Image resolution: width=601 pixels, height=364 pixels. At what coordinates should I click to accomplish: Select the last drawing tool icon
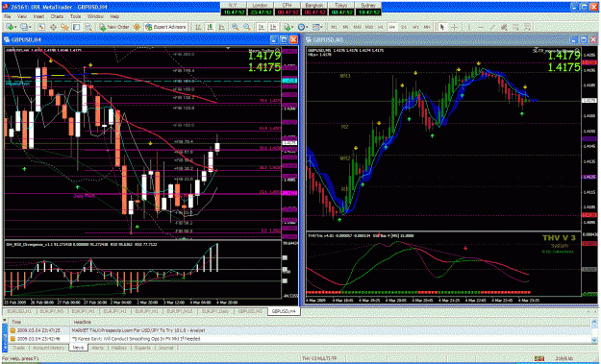527,27
